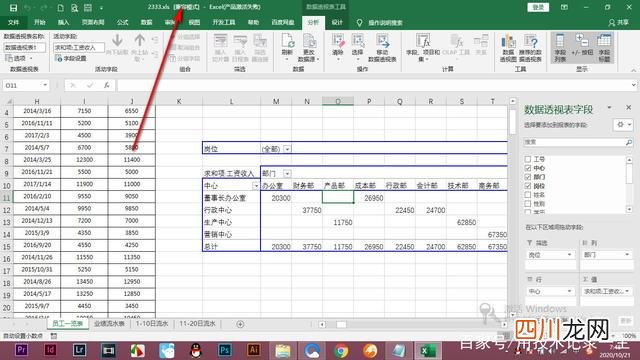Click Filter Connections (筛选器连接) icon
This screenshot has width=640, height=360.
tap(260, 47)
